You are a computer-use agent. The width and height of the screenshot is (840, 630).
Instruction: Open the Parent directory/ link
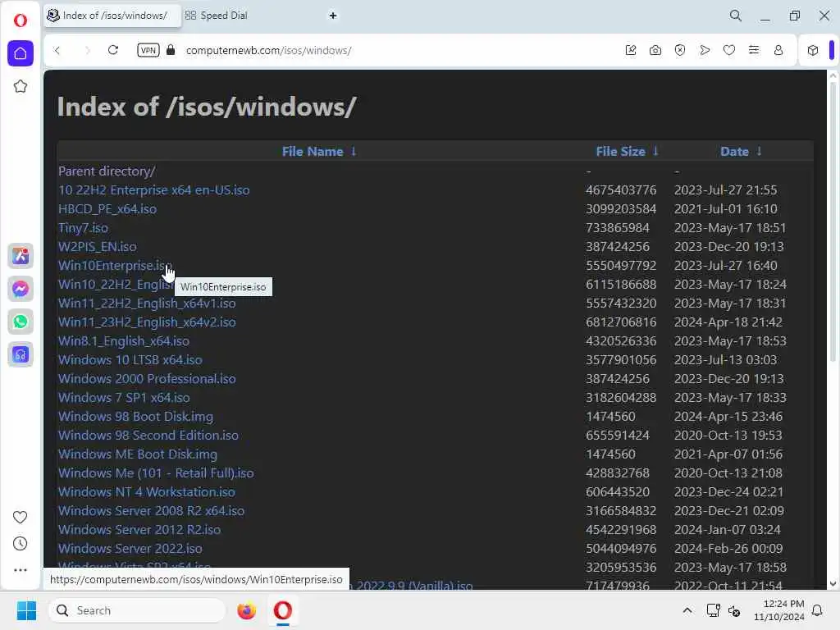(x=107, y=171)
